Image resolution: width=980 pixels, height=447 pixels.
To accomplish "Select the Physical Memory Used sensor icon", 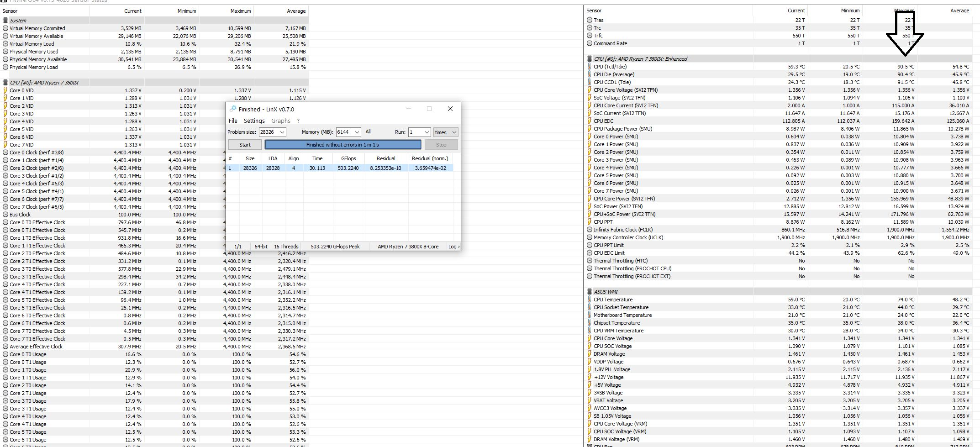I will [x=5, y=52].
